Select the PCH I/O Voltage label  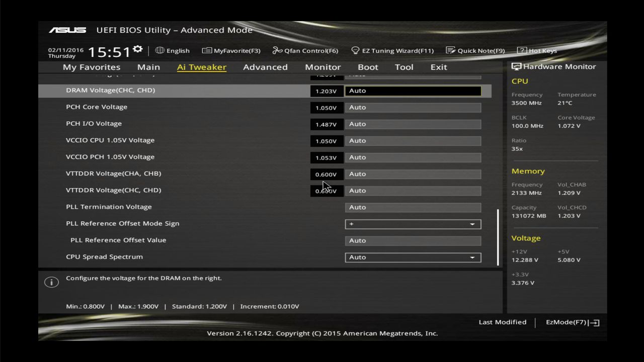[94, 123]
